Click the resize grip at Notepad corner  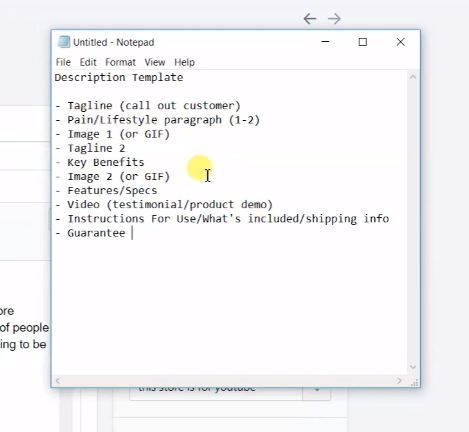click(x=414, y=383)
